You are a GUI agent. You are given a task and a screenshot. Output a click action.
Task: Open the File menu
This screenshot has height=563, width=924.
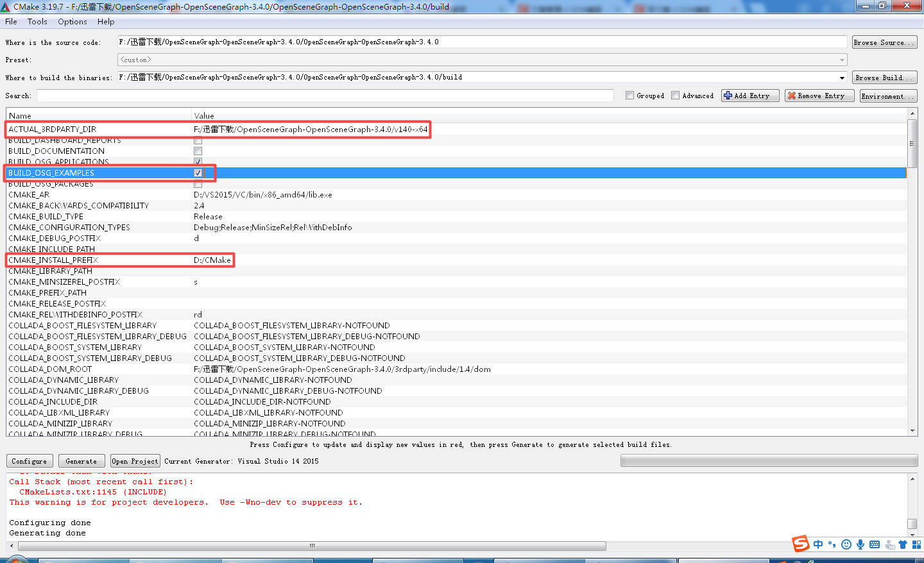tap(11, 22)
